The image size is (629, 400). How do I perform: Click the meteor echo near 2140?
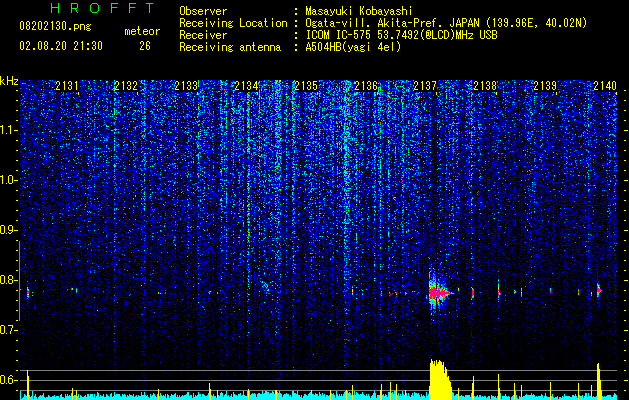tap(599, 290)
